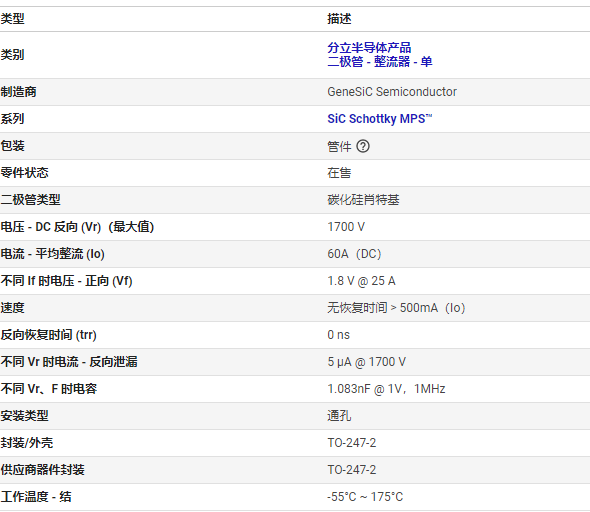
Task: Click the 无恢复时间 > 500mA speed value
Action: click(396, 308)
